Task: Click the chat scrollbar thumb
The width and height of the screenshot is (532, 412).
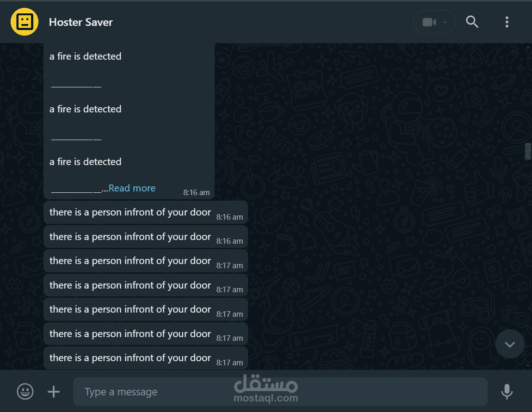Action: pyautogui.click(x=528, y=151)
